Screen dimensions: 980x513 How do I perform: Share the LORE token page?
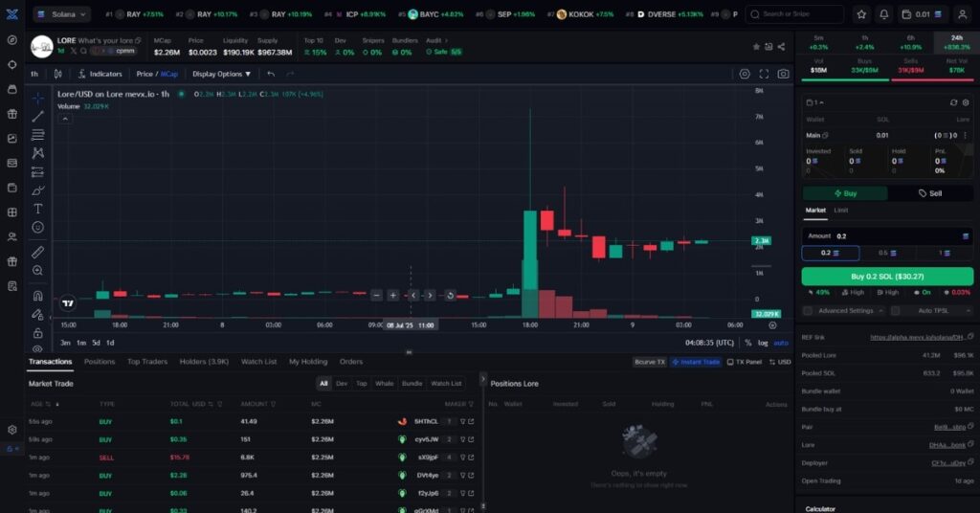tap(781, 47)
